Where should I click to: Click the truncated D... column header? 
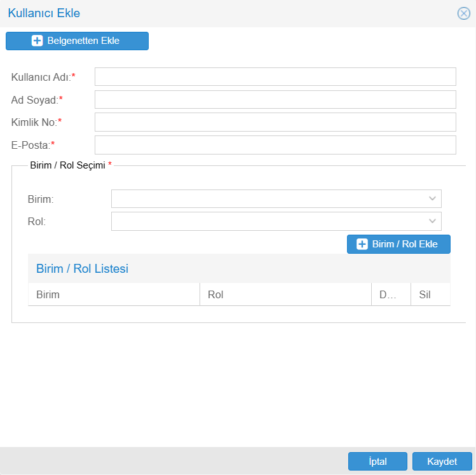coord(388,295)
